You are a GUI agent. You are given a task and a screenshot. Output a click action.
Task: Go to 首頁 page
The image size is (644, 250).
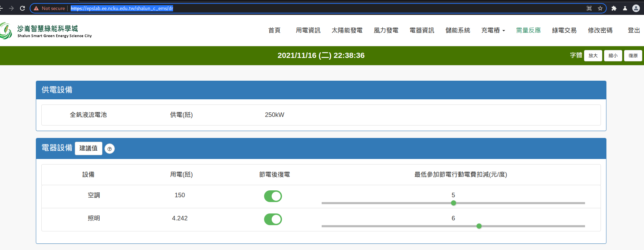274,30
